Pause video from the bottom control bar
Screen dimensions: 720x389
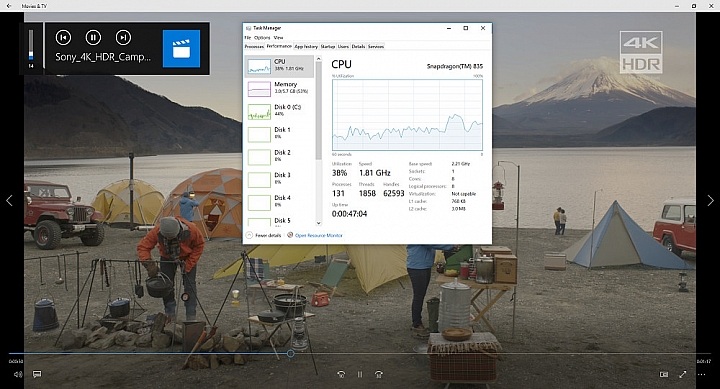[360, 374]
